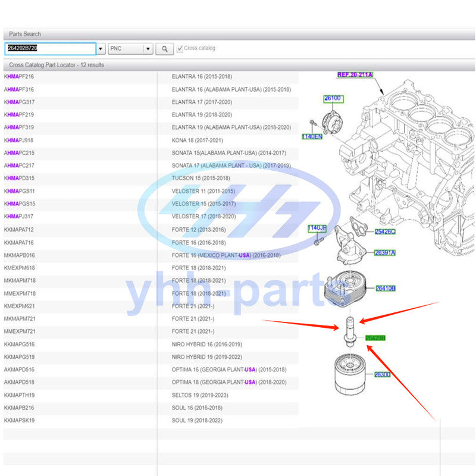The image size is (476, 476).
Task: Open VELOSTER 11 (2011-2015) model entry
Action: 203,191
